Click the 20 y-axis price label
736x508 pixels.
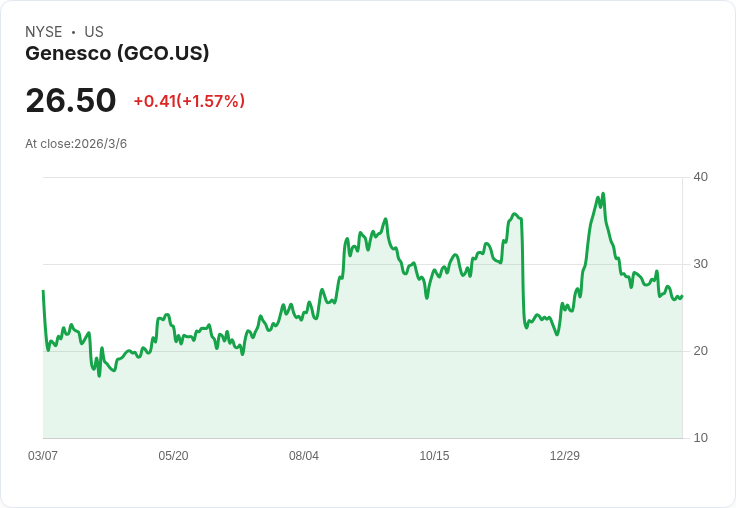700,351
